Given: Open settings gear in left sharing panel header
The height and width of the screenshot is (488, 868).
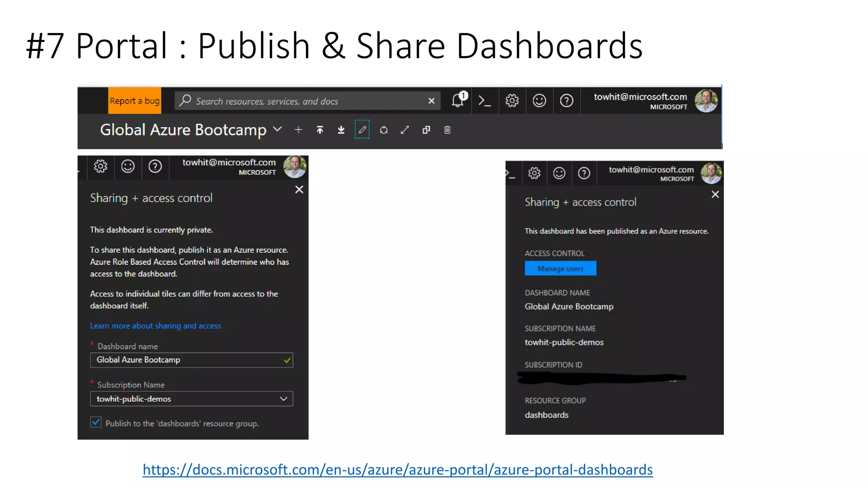Looking at the screenshot, I should (x=101, y=166).
